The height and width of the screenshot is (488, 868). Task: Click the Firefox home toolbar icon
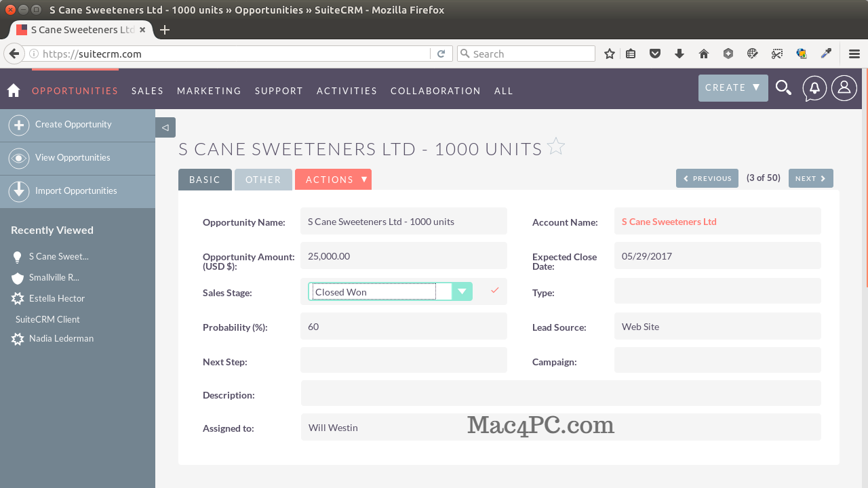coord(704,54)
